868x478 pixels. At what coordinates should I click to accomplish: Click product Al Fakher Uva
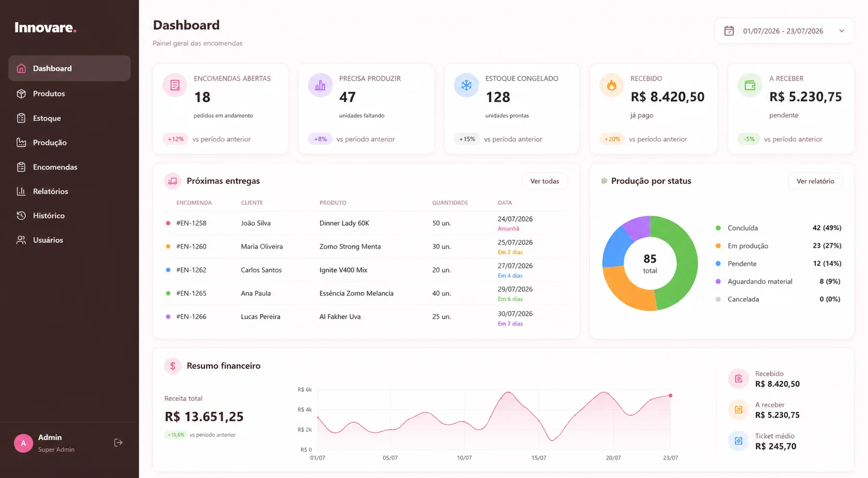tap(340, 317)
